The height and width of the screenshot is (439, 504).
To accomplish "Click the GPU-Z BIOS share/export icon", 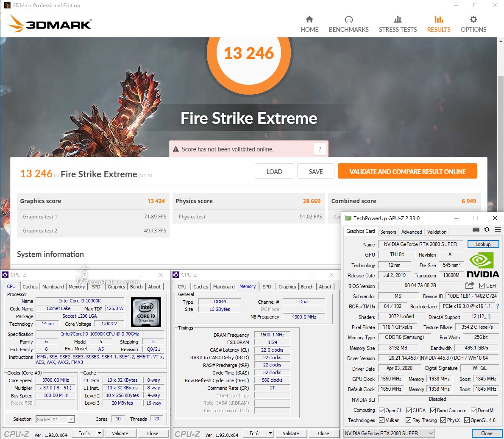I will pos(470,285).
